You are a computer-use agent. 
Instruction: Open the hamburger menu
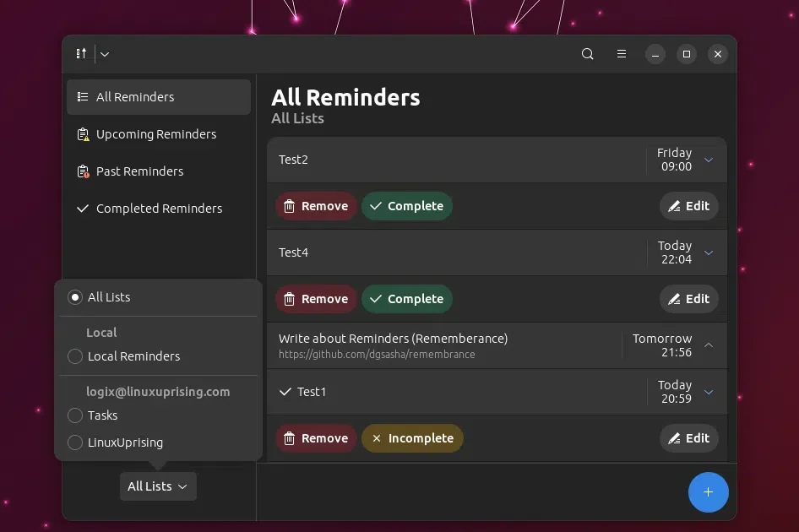(x=621, y=53)
